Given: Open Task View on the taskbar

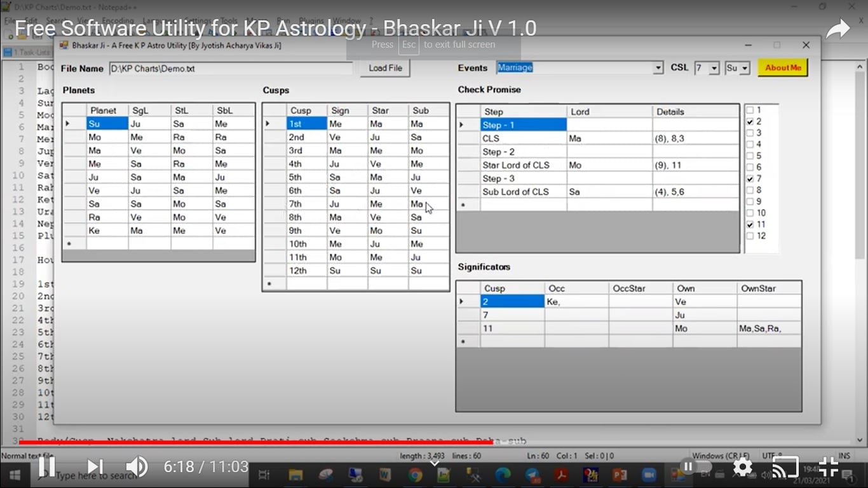Looking at the screenshot, I should [264, 475].
